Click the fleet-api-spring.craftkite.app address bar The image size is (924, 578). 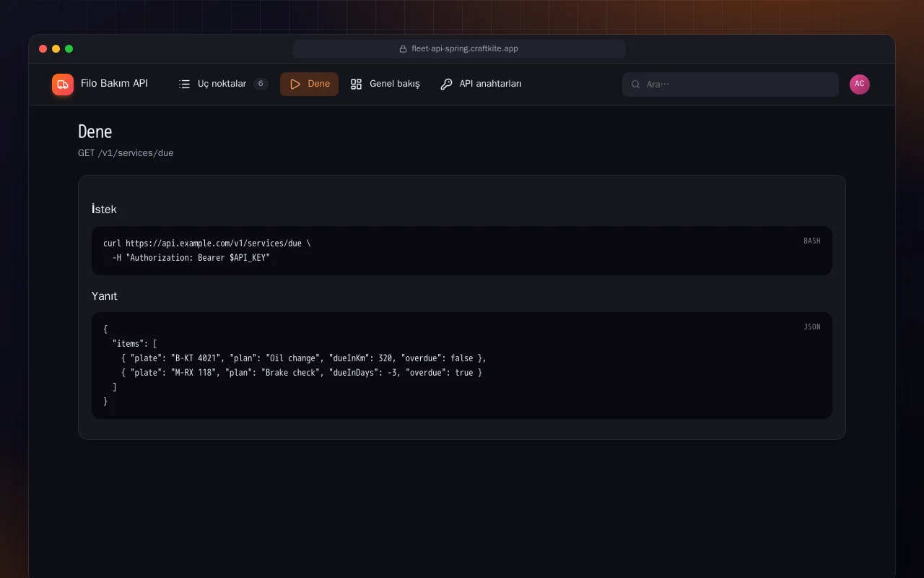point(459,49)
